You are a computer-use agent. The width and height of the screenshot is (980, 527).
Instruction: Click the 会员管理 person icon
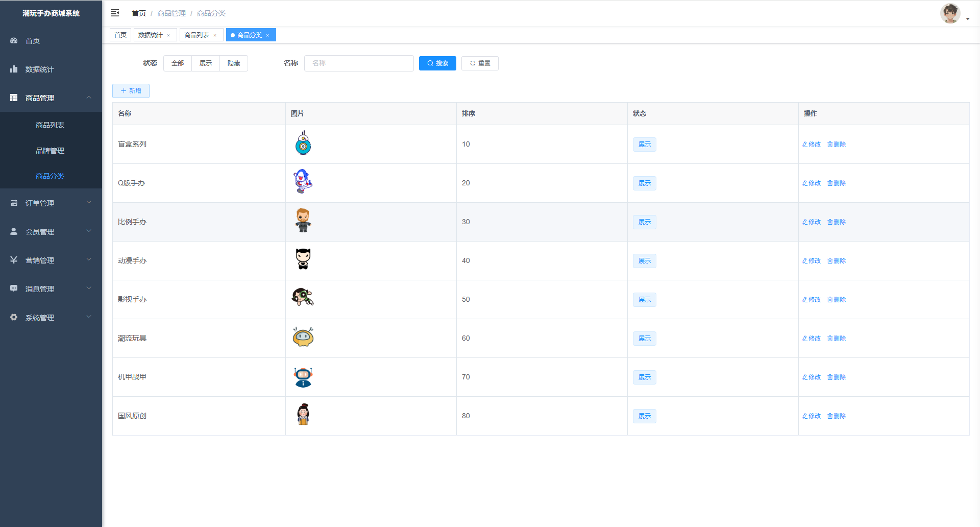click(x=14, y=231)
